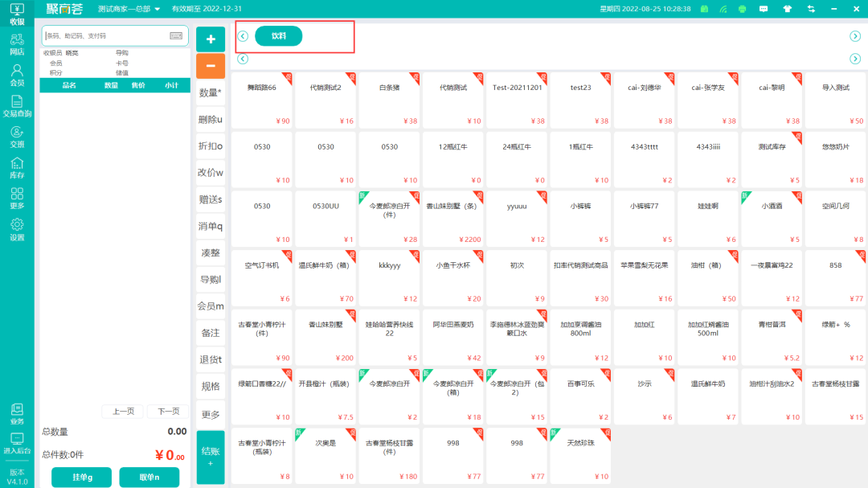Image resolution: width=868 pixels, height=488 pixels.
Task: Click the 结账 checkout button
Action: (211, 457)
